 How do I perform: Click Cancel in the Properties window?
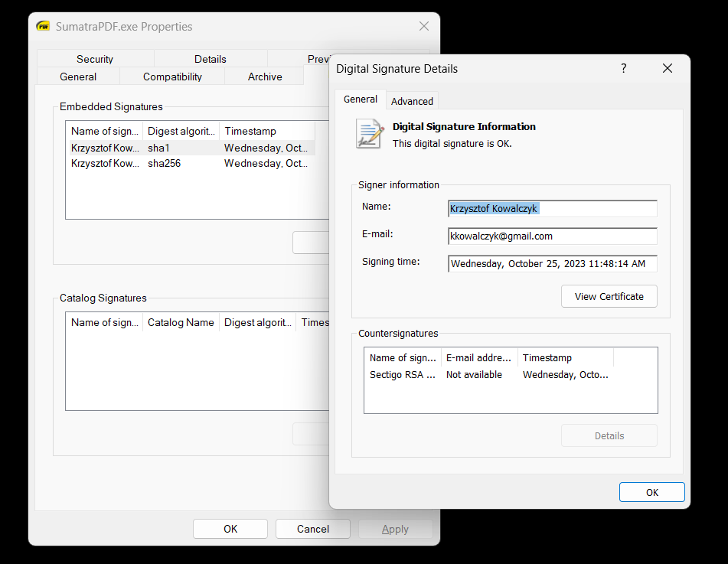[313, 529]
